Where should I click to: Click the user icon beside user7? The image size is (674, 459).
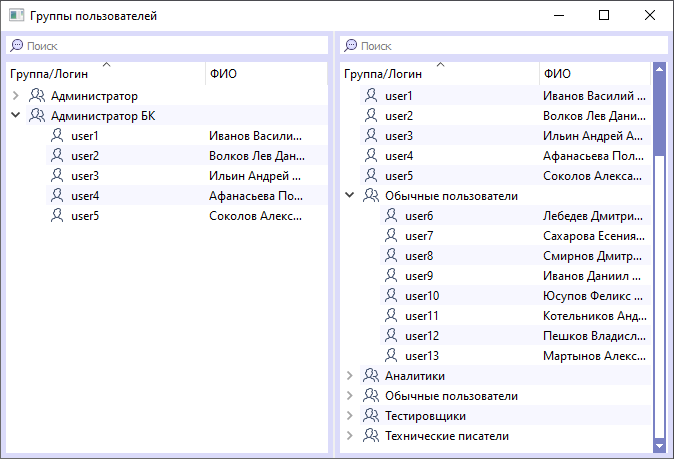coord(391,236)
